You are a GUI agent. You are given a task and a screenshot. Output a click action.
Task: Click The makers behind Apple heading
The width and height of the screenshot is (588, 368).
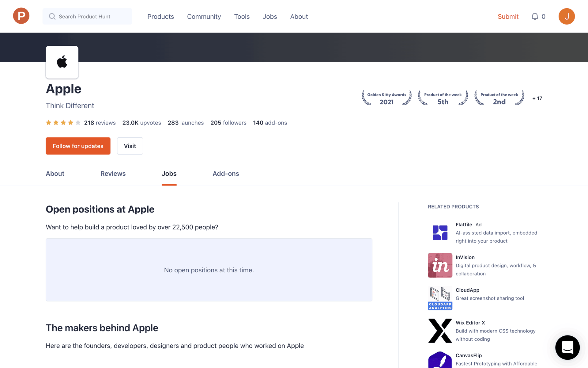point(102,328)
